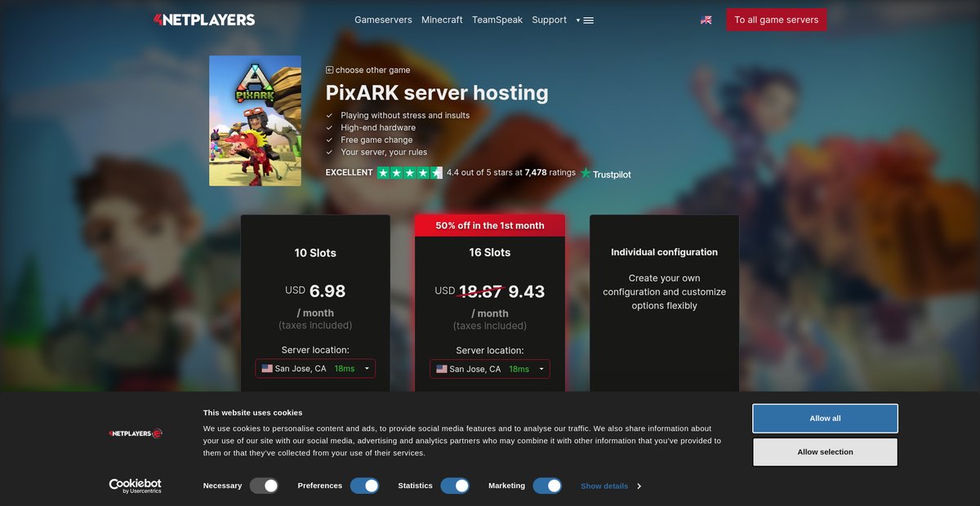The image size is (980, 506).
Task: Click the 4Netplayers logo in cookie banner
Action: (136, 433)
